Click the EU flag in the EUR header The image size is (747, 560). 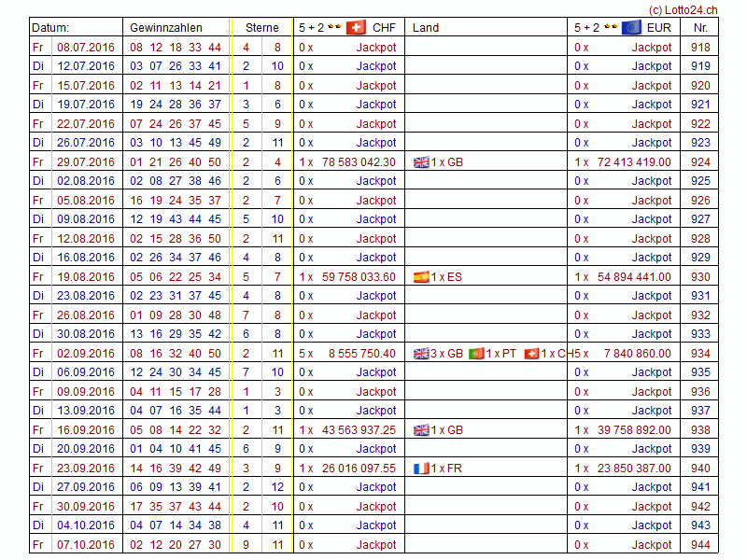click(631, 27)
